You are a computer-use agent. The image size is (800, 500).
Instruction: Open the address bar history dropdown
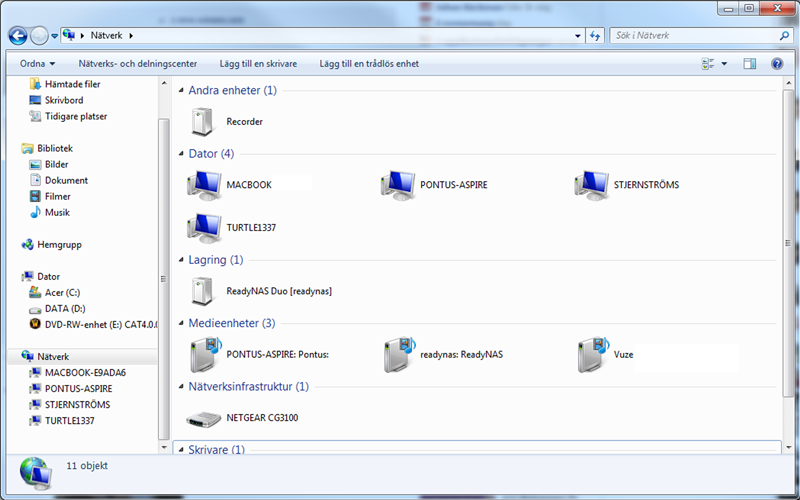click(578, 36)
